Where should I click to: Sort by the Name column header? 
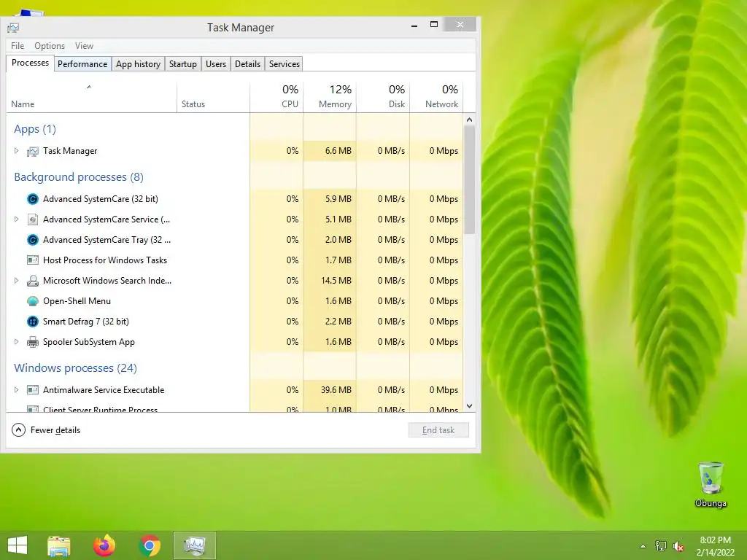pos(91,98)
